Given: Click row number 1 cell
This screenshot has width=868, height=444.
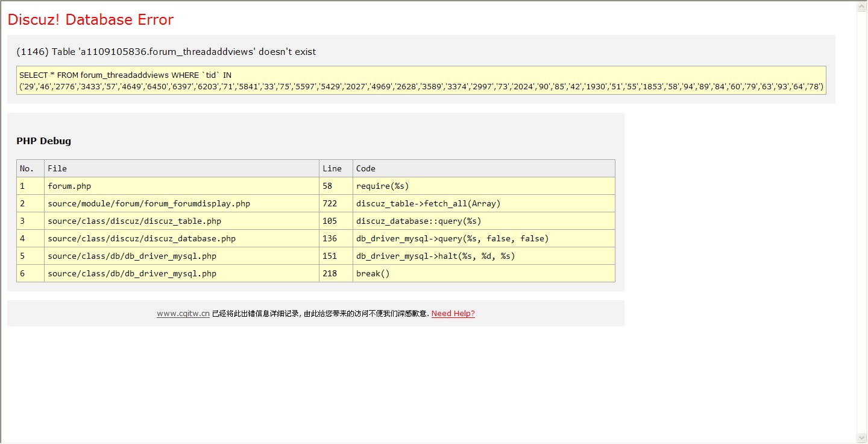Looking at the screenshot, I should [30, 186].
